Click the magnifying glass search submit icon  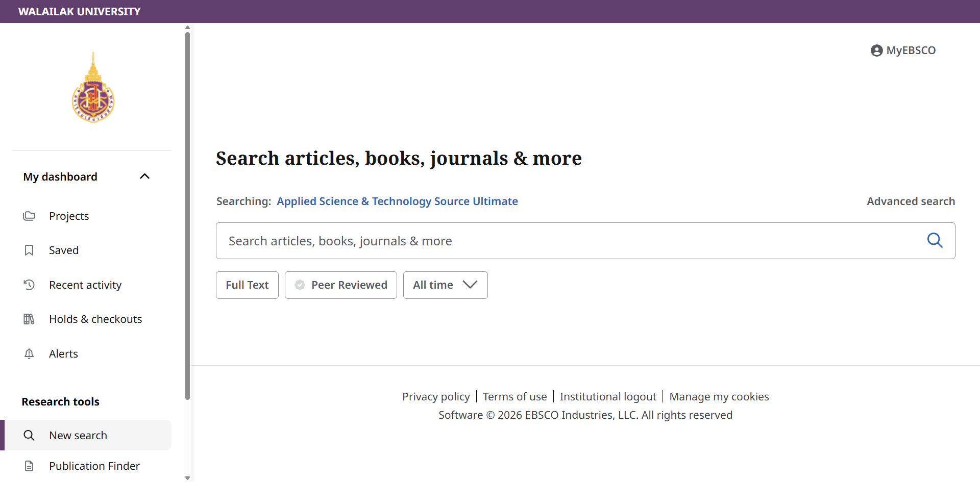coord(935,240)
